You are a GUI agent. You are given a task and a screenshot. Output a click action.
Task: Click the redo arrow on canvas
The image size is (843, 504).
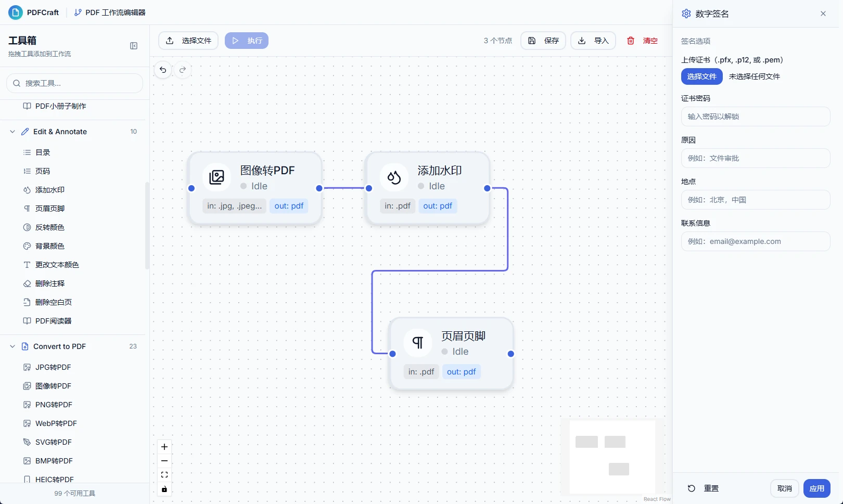click(x=183, y=70)
